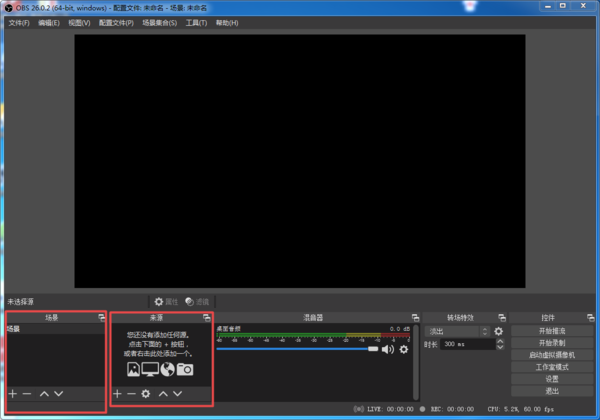600x420 pixels.
Task: Click the 开始录制 button
Action: 552,342
